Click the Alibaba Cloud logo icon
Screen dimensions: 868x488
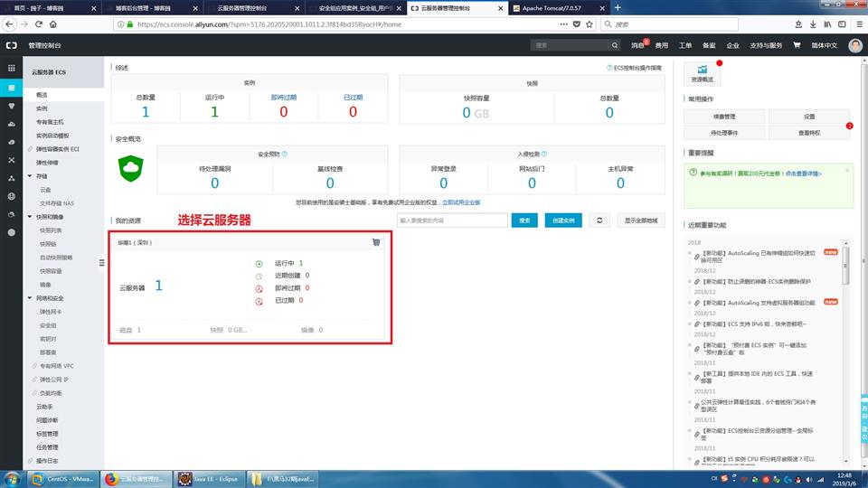(x=12, y=45)
